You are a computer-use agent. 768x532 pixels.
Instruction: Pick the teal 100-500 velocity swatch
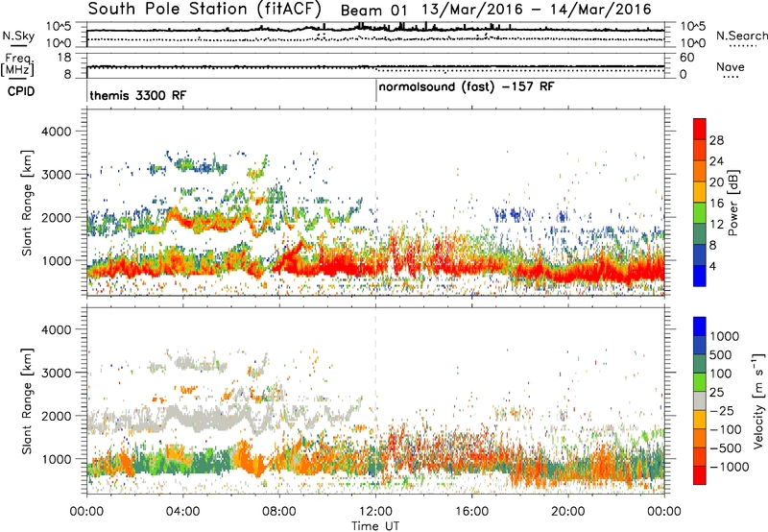pyautogui.click(x=700, y=364)
